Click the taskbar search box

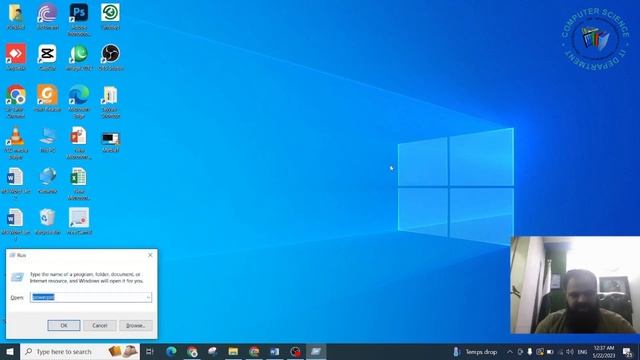[x=80, y=351]
